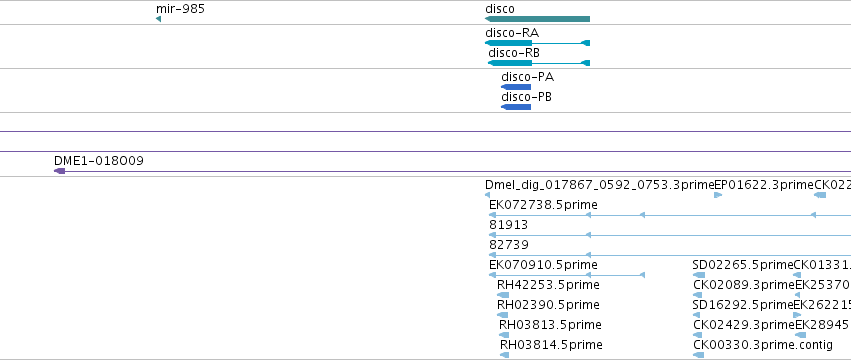851x360 pixels.
Task: Open the disco-RA transcript label
Action: coord(512,33)
